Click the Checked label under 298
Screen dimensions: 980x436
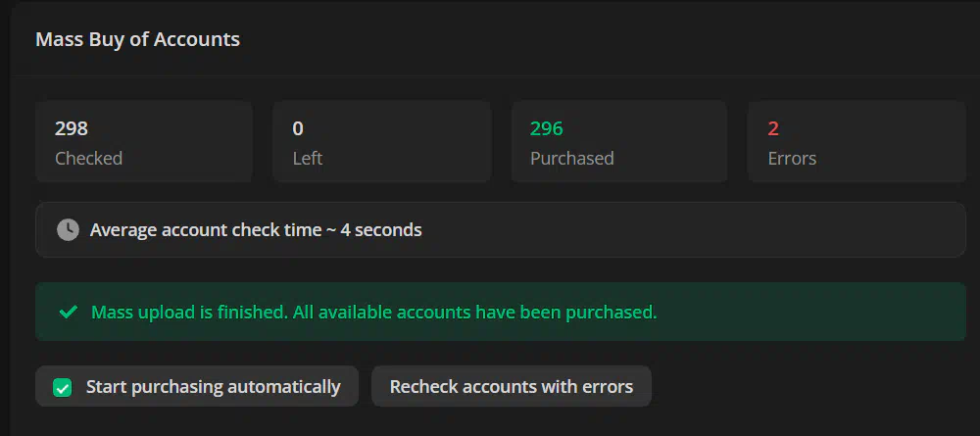tap(88, 158)
